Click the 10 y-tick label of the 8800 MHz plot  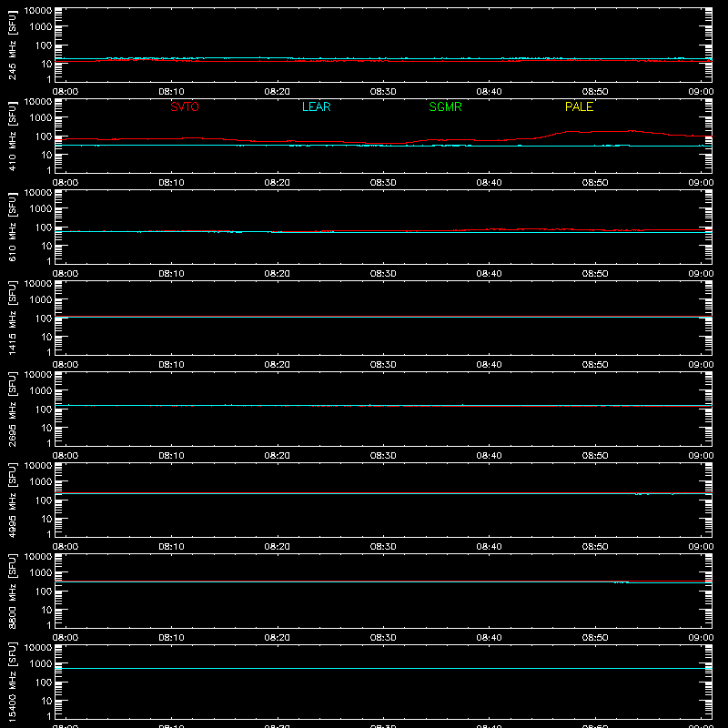[x=46, y=610]
